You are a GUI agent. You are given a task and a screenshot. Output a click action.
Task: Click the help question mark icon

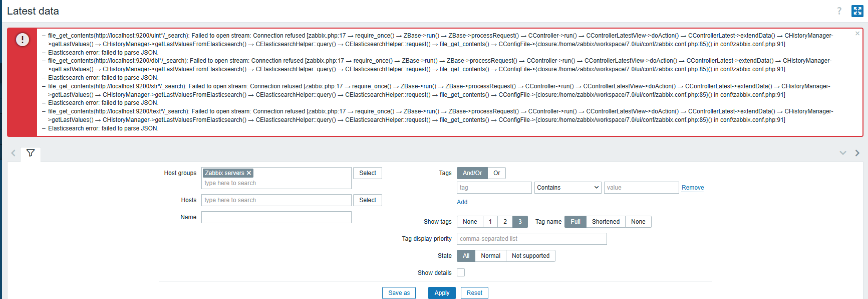839,11
